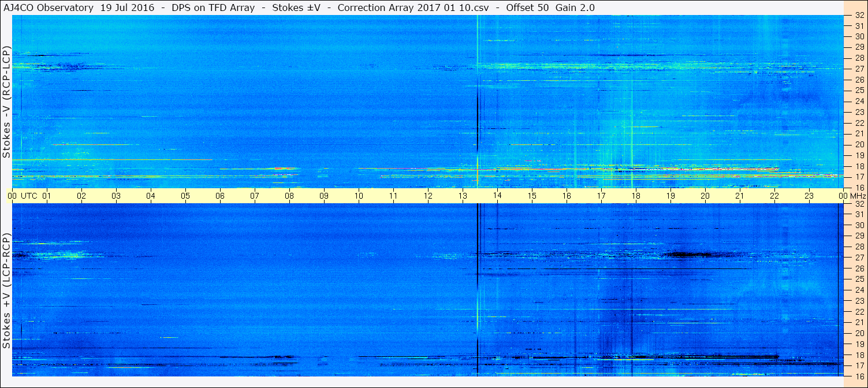
Task: Click the 29 MHz tick in Stokes +V panel
Action: point(859,236)
